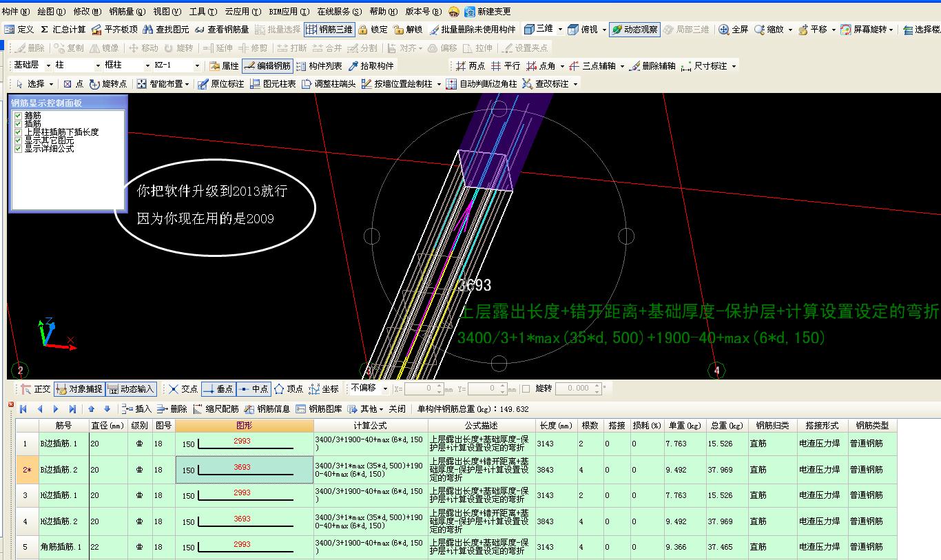
Task: Jump to first rebar record arrow
Action: [23, 409]
